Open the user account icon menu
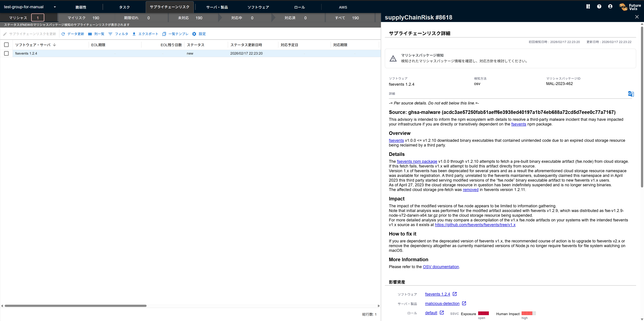 (x=610, y=7)
